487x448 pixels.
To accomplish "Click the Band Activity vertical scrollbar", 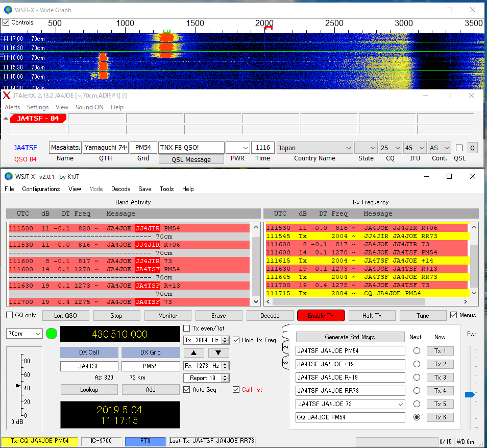I will 256,264.
